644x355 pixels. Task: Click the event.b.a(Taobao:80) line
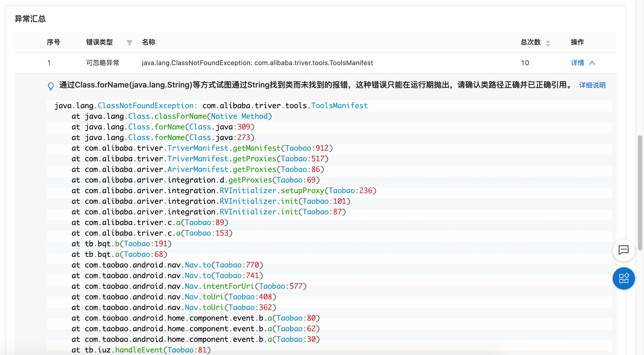(195, 318)
